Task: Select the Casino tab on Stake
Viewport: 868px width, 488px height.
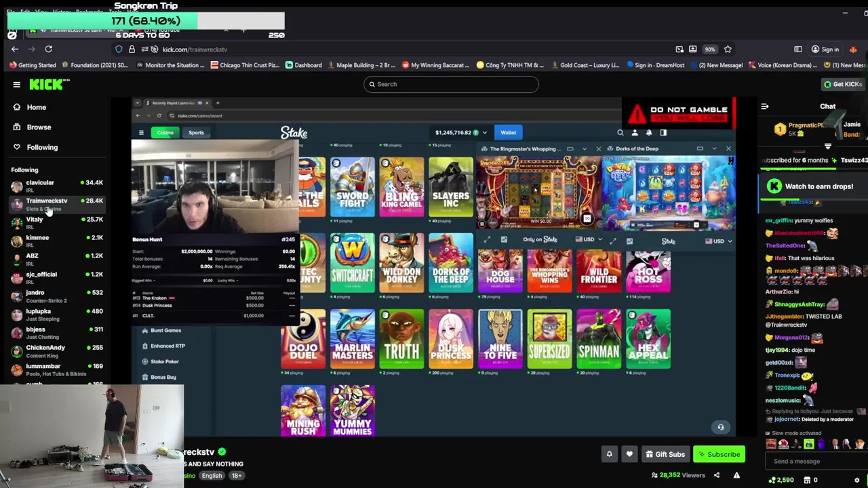Action: tap(165, 132)
